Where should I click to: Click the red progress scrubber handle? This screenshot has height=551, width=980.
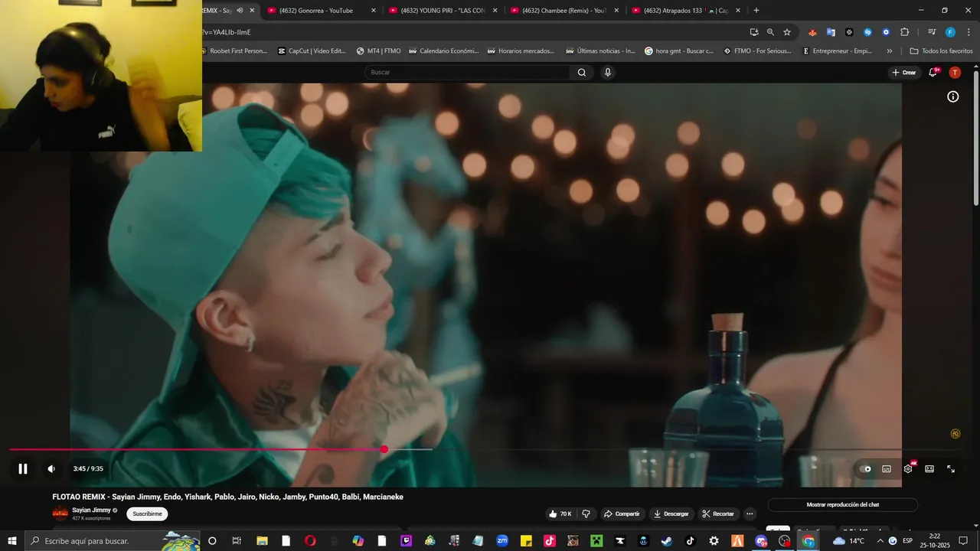(384, 449)
